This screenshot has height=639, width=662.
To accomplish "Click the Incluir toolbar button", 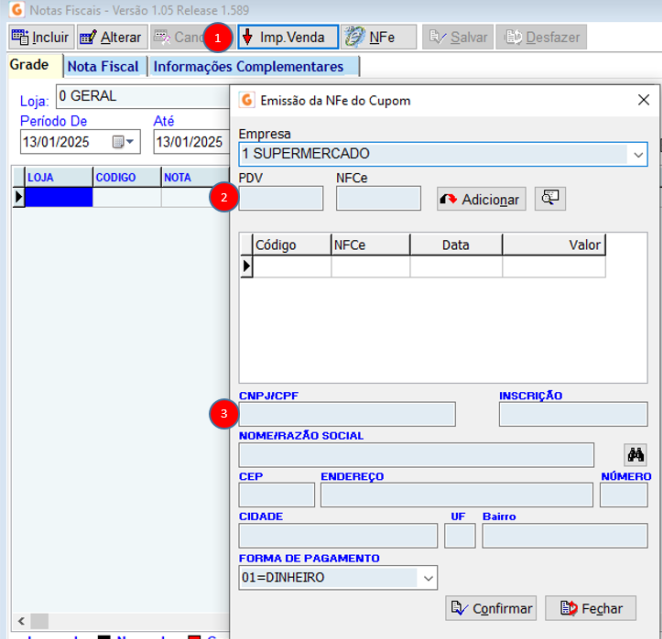I will (41, 38).
